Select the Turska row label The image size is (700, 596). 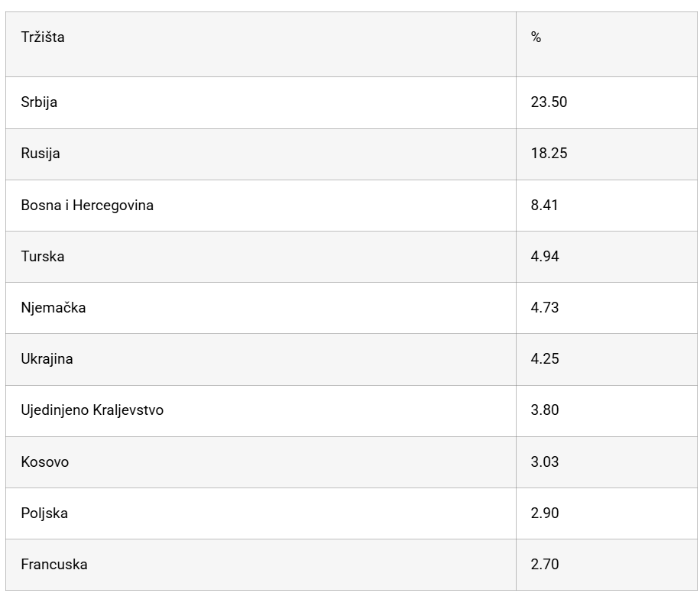tap(42, 257)
